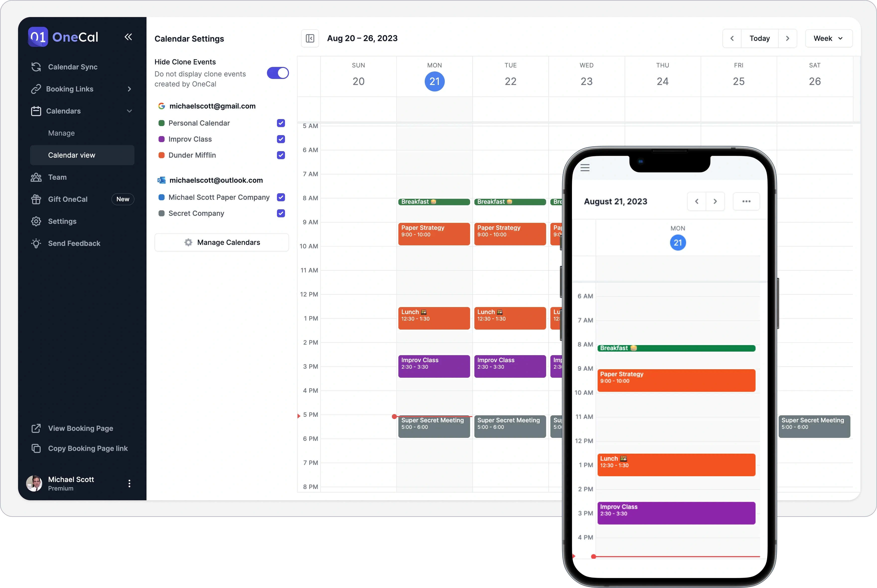The width and height of the screenshot is (877, 588).
Task: Open Gift OneCal from sidebar
Action: click(x=68, y=199)
